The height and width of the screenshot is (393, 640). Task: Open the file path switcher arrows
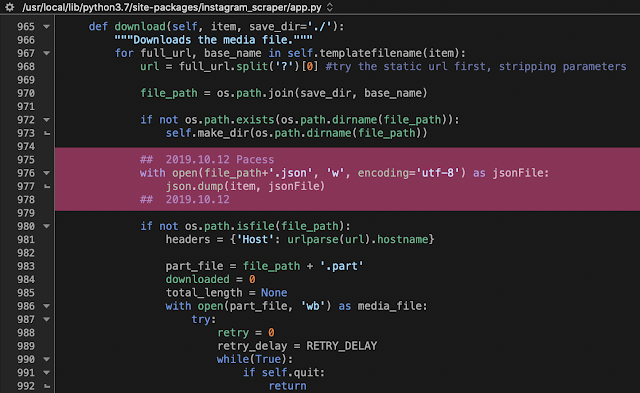(x=330, y=7)
